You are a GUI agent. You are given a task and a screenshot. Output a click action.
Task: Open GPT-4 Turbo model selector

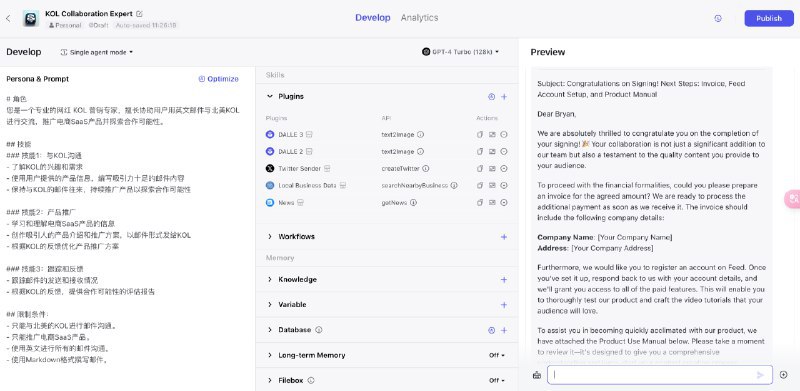pyautogui.click(x=461, y=52)
